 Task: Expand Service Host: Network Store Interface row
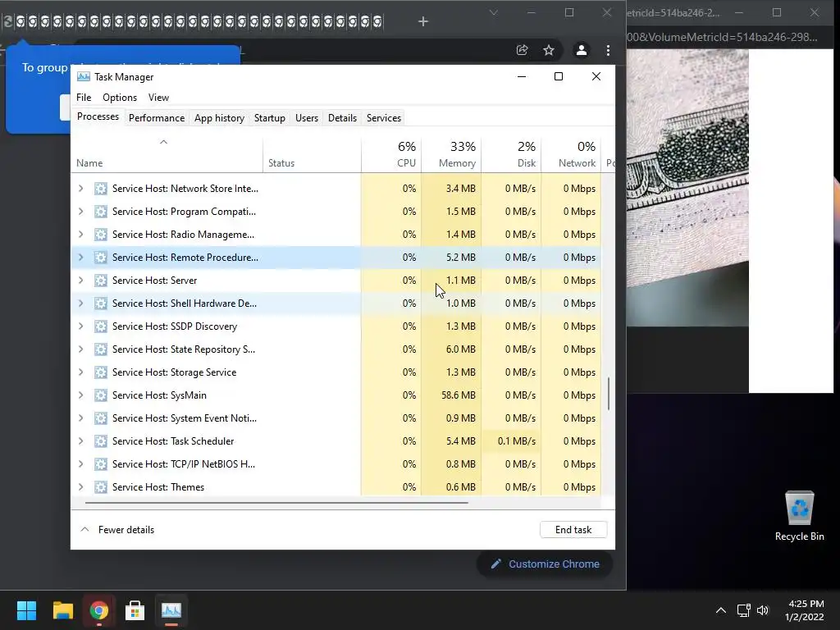(x=81, y=189)
